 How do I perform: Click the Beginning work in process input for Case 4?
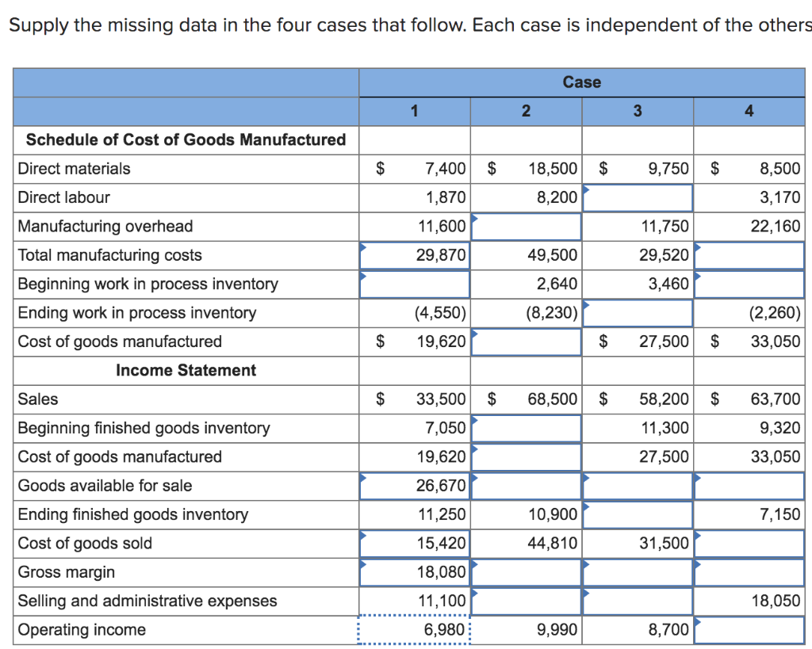click(x=749, y=284)
